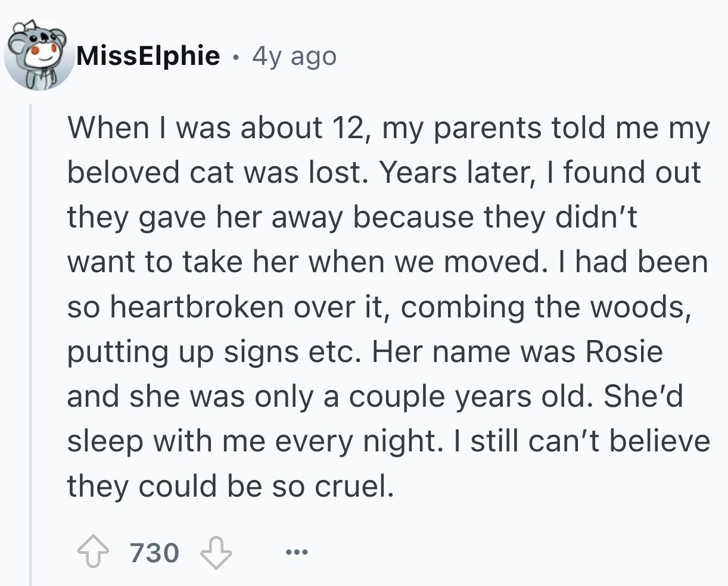Screen dimensions: 728x586
Task: Click the line 'they gave her away because'
Action: tap(352, 217)
